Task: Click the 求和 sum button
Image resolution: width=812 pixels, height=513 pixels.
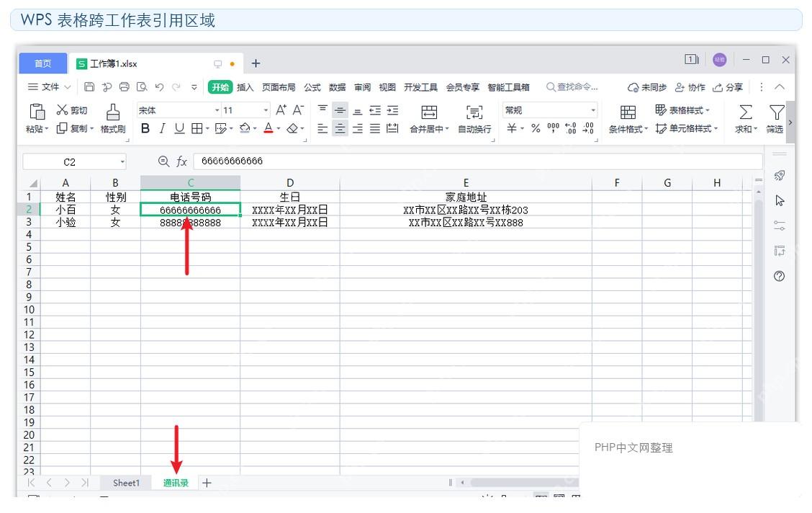Action: point(746,119)
